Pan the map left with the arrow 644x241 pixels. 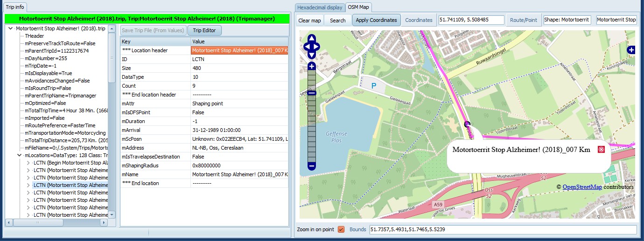[x=306, y=47]
